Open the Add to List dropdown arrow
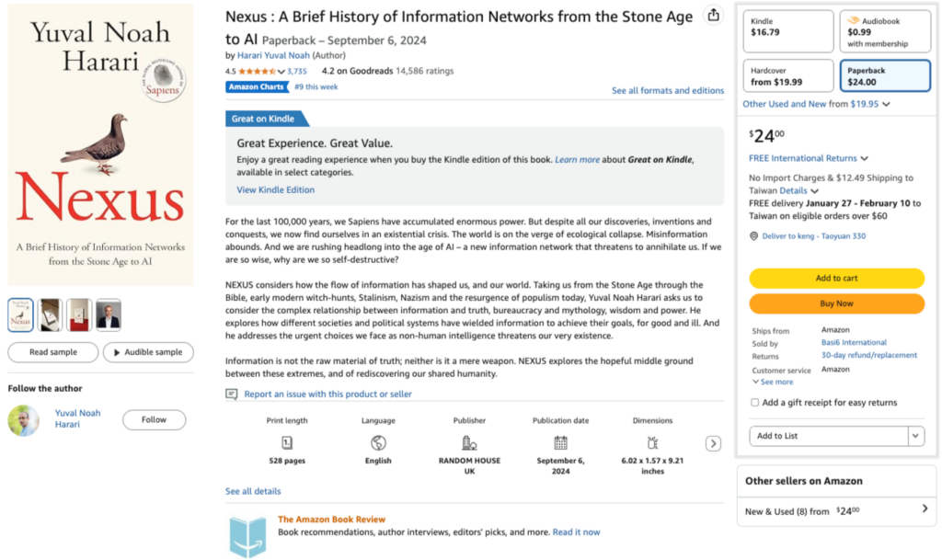 point(915,437)
